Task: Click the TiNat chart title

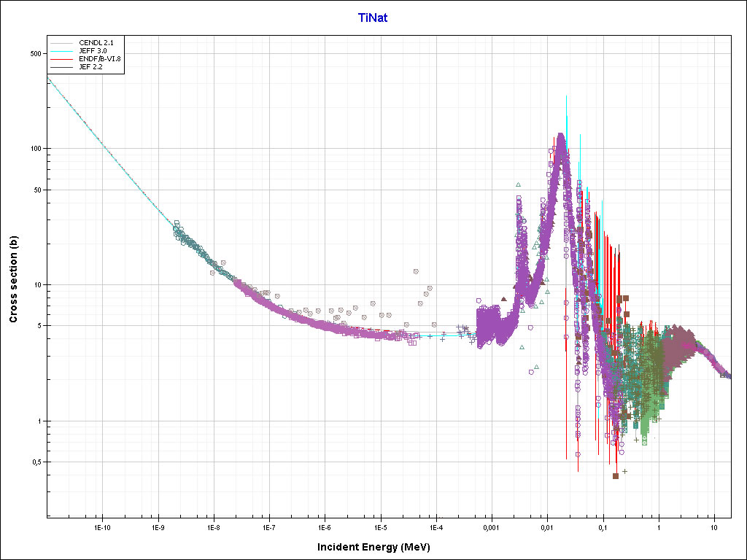Action: [x=373, y=17]
